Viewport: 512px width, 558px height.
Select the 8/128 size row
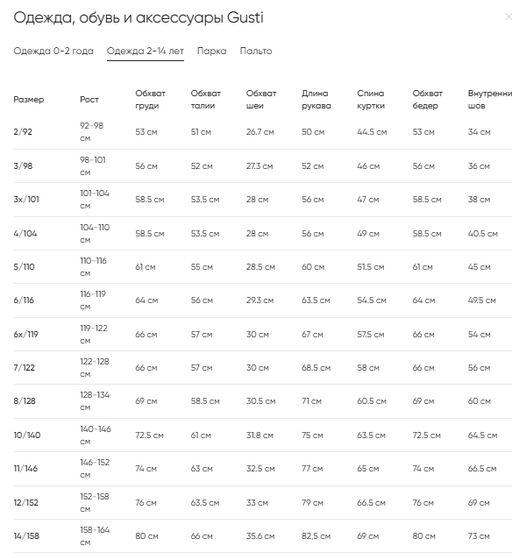point(263,401)
